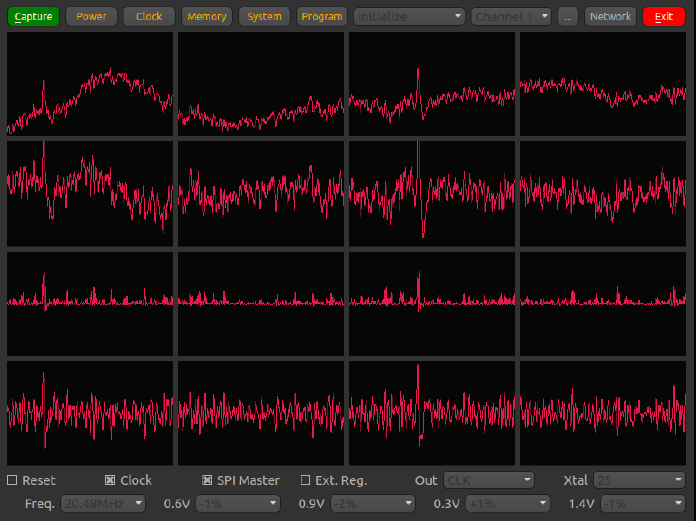
Task: Open the System tab
Action: 265,16
